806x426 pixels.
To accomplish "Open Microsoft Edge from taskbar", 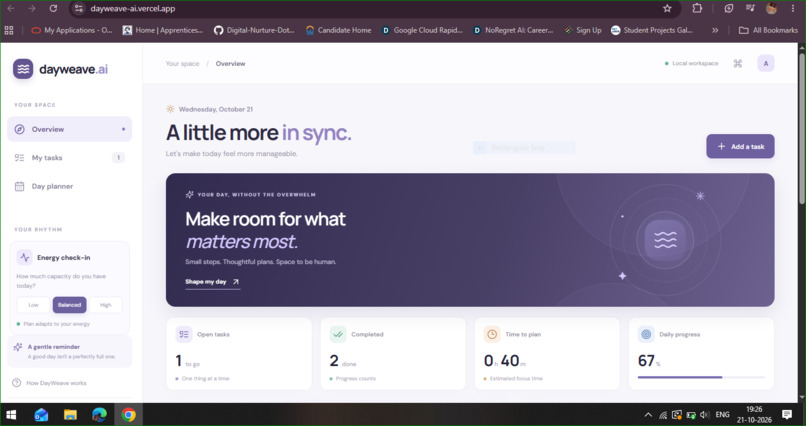I will [x=99, y=414].
